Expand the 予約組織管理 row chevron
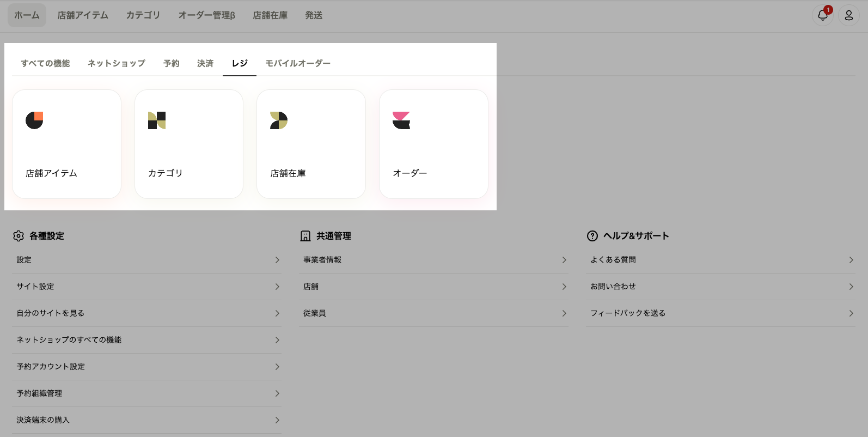 [x=277, y=393]
